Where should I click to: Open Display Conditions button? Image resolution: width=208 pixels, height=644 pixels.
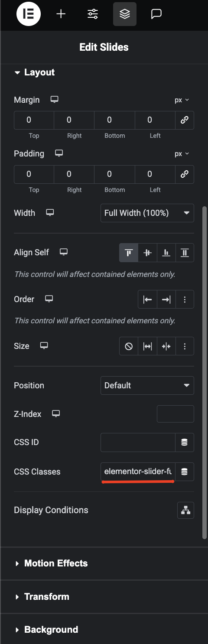(x=185, y=510)
